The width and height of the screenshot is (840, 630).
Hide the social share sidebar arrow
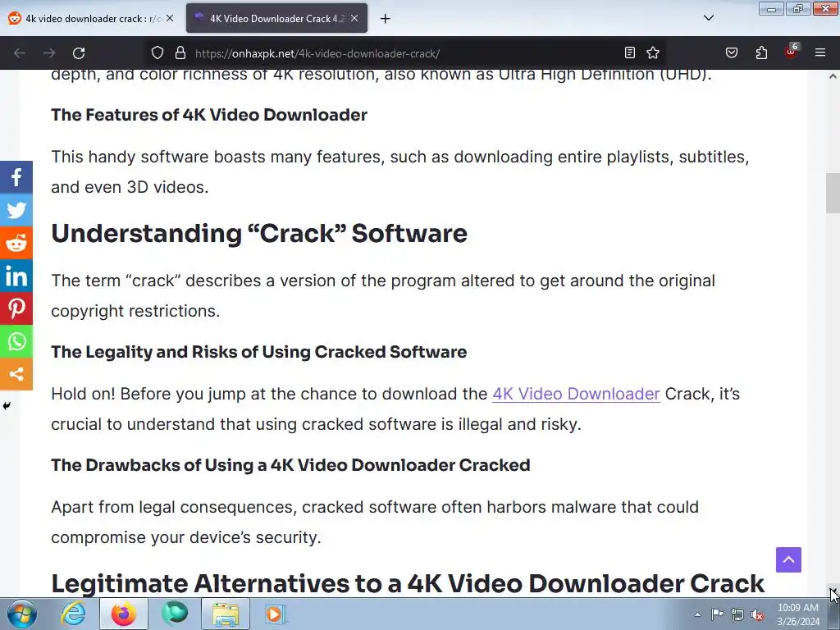7,405
